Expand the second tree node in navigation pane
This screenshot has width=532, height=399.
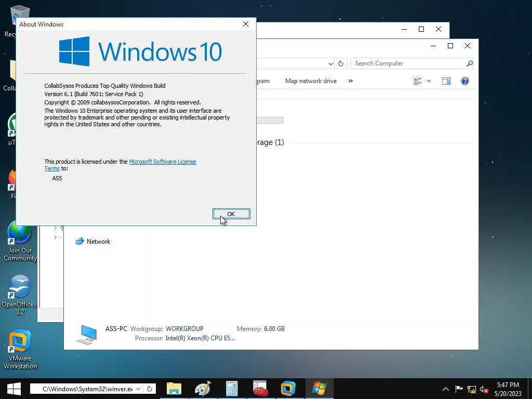tap(55, 237)
